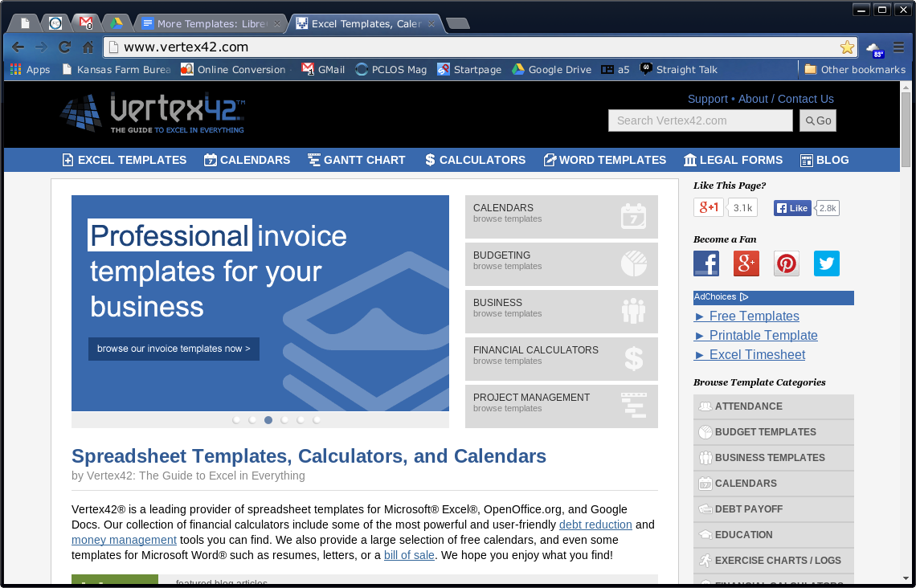Viewport: 916px width, 588px height.
Task: Select the fifth slideshow dot
Action: tap(301, 420)
